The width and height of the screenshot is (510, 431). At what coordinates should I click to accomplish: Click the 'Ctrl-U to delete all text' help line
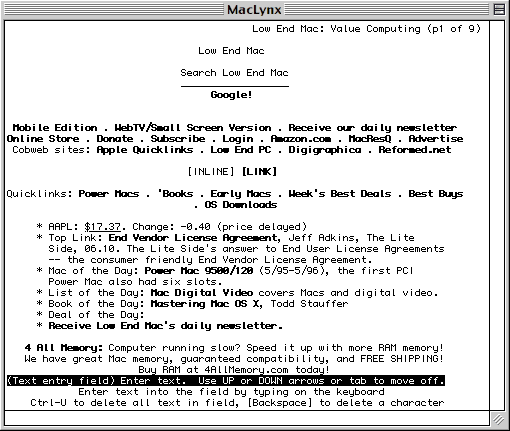pyautogui.click(x=237, y=403)
